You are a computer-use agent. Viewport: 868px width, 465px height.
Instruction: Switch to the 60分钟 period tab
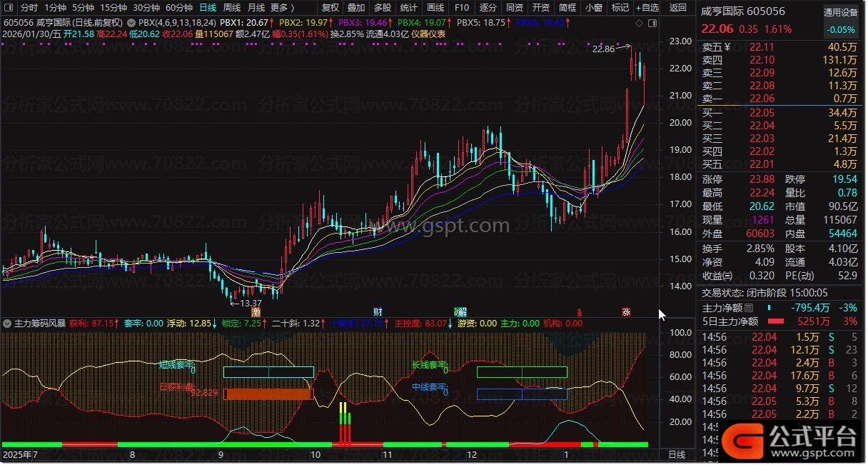coord(179,8)
